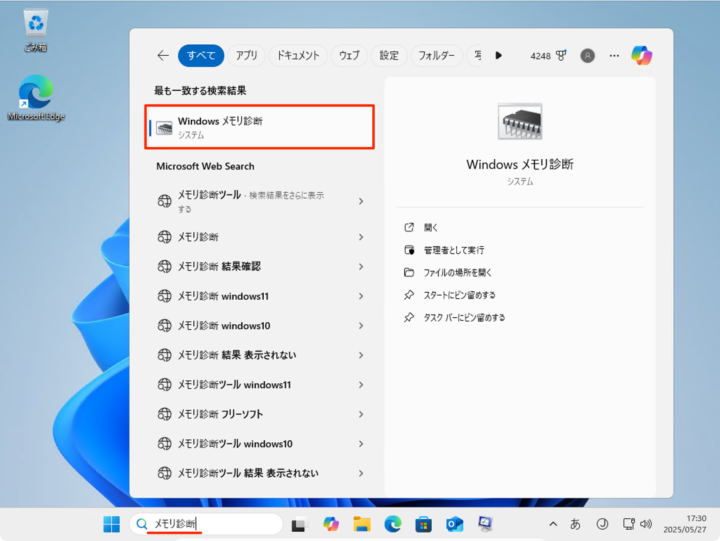Expand the メモリ診断 windows11 chevron
720x541 pixels.
tap(361, 296)
